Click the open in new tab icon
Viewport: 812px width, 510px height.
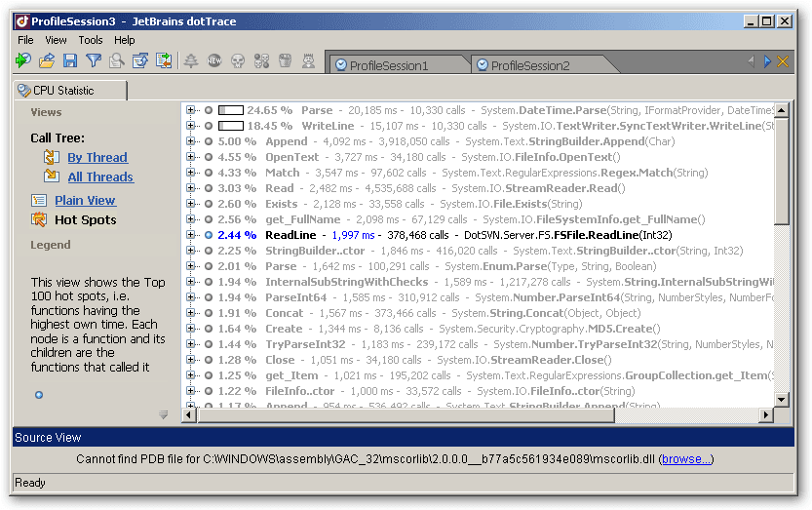tap(139, 60)
